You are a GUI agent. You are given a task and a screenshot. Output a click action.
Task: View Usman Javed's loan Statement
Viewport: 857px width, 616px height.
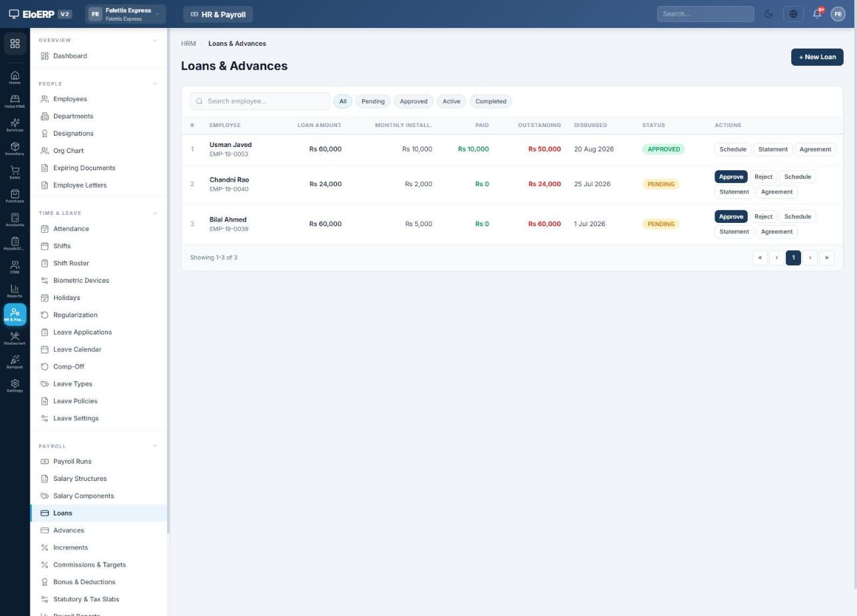772,150
